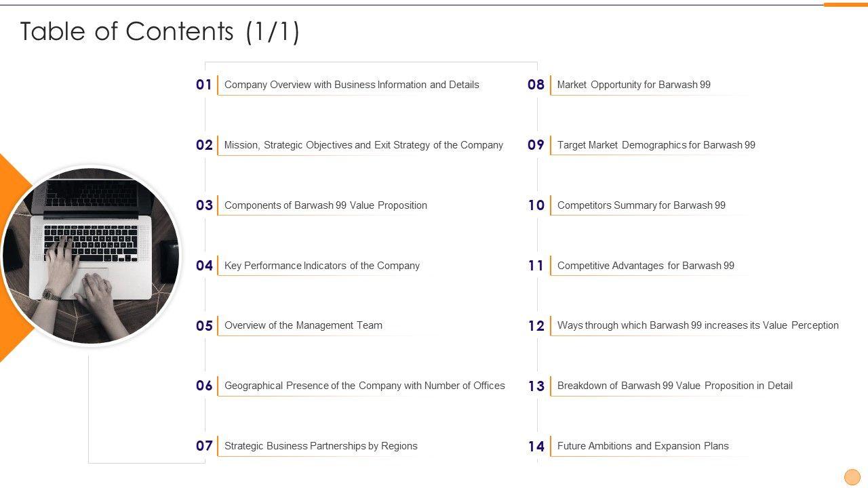
Task: Click "Geographical Presence of the Company" entry
Action: [364, 386]
